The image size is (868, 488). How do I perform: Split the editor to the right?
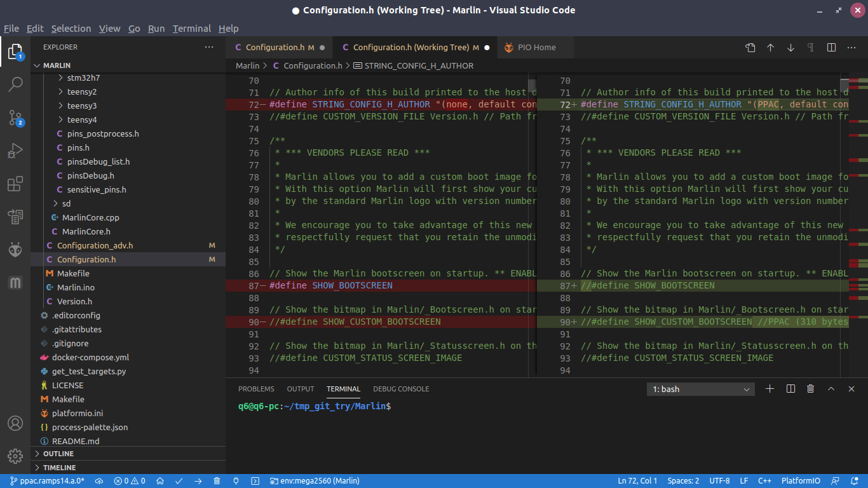pyautogui.click(x=831, y=48)
